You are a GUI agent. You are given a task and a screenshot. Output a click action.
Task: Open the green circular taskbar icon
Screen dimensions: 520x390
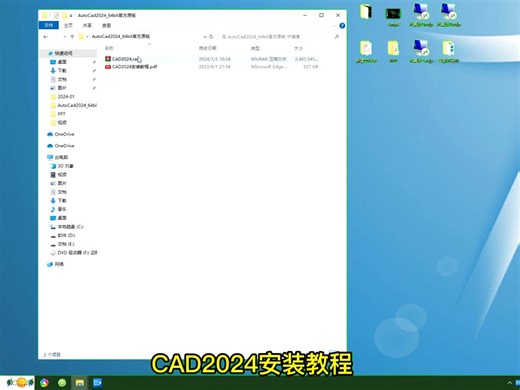click(62, 383)
